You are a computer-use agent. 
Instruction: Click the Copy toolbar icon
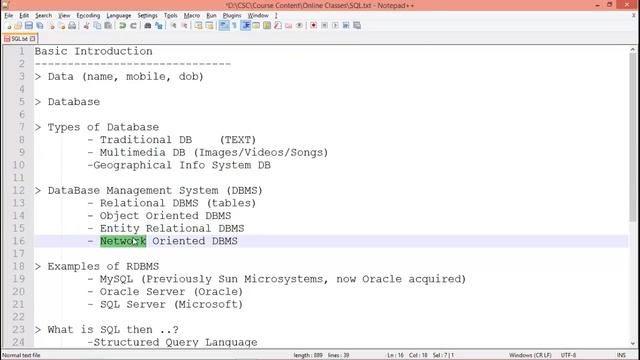97,25
